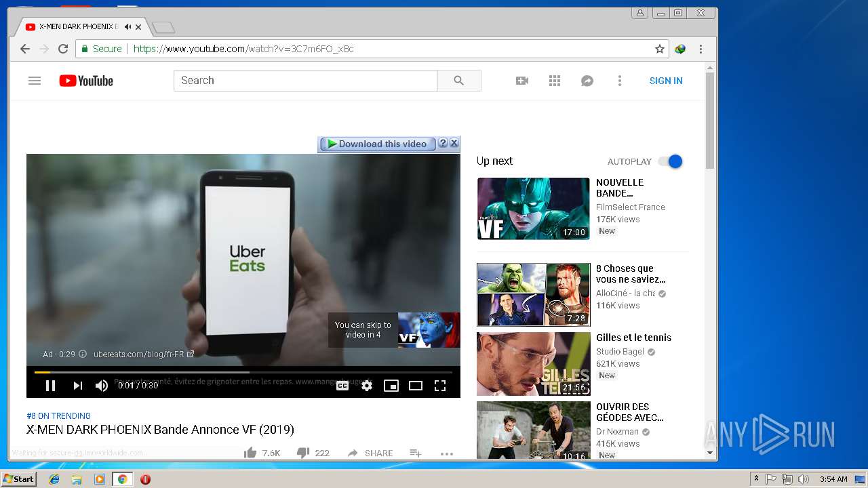Screen dimensions: 868x488
Task: Open more actions ellipsis under video
Action: [446, 453]
